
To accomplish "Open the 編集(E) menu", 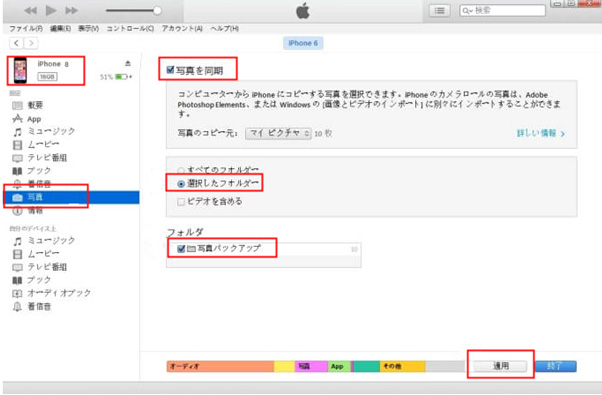I will [60, 29].
